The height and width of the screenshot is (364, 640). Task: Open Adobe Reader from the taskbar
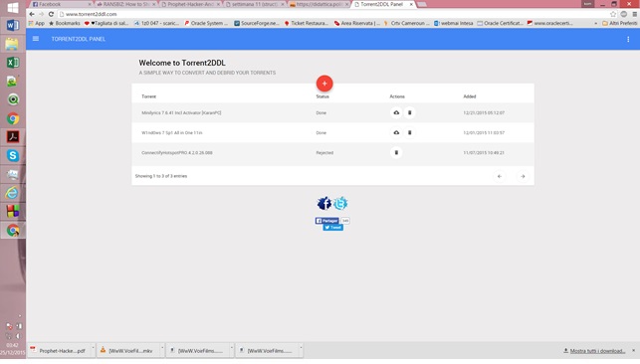[13, 136]
